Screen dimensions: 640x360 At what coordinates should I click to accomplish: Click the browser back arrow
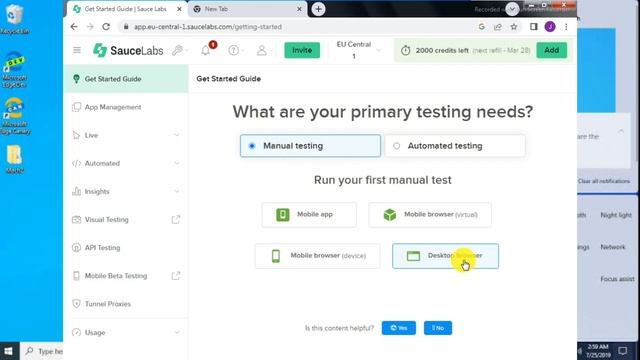click(74, 27)
